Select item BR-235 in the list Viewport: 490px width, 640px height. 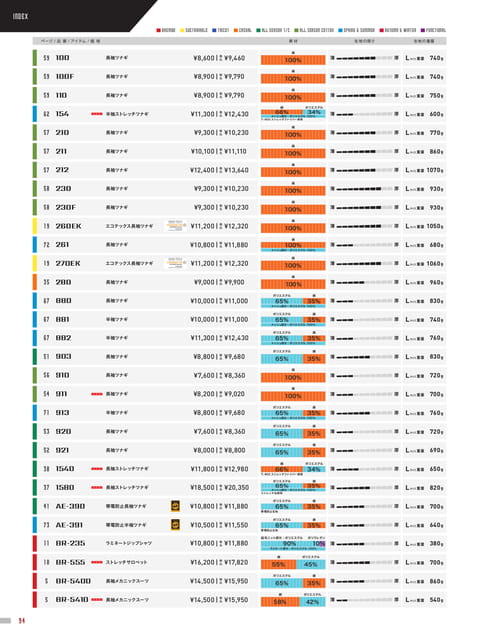(x=70, y=544)
